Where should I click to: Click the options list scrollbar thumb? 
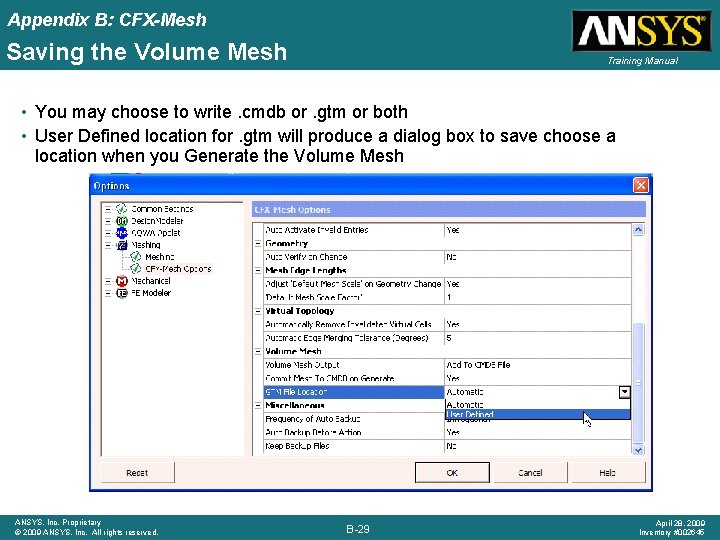638,383
